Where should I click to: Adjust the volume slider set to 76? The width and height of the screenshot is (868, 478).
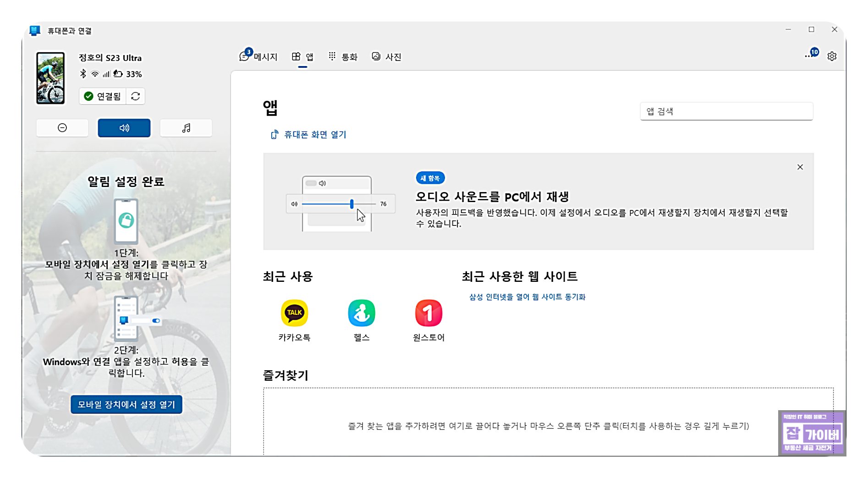351,204
